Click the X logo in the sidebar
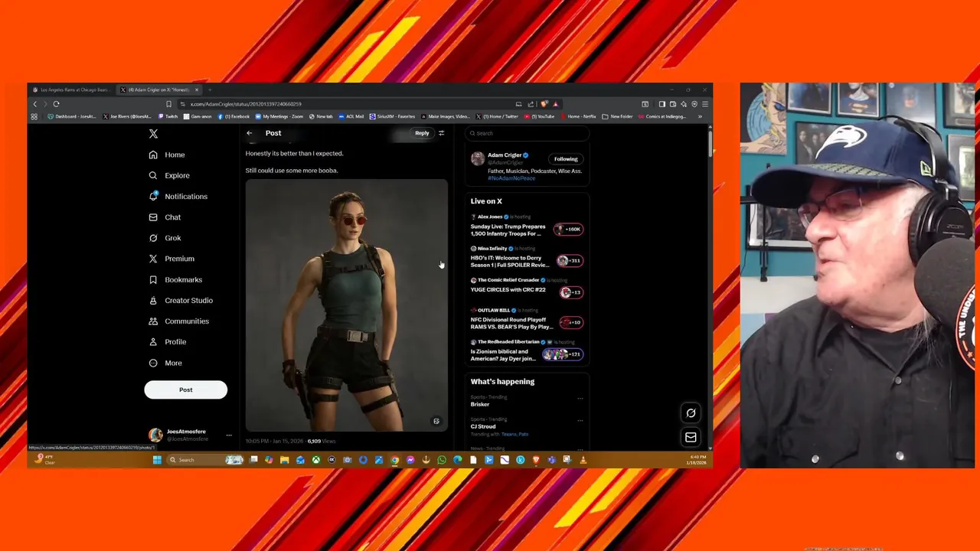The height and width of the screenshot is (551, 980). 153,134
